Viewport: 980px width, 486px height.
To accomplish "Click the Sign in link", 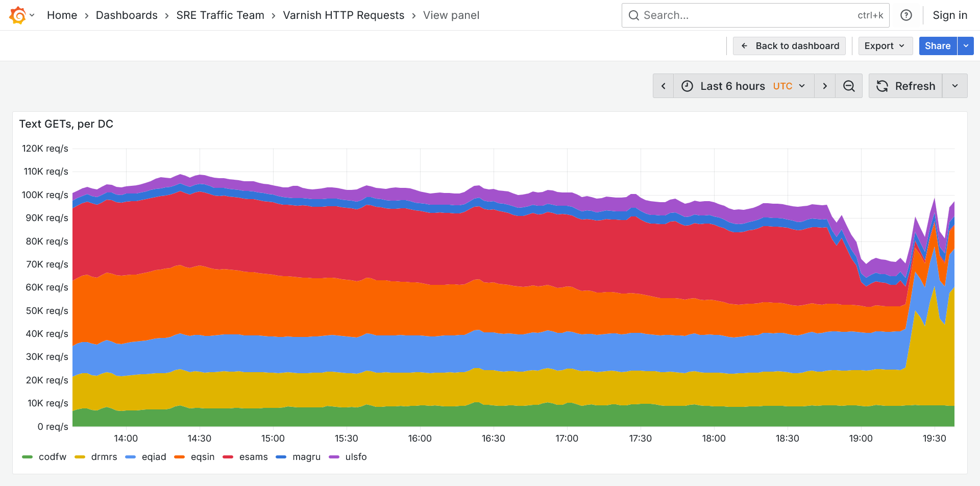I will coord(950,15).
